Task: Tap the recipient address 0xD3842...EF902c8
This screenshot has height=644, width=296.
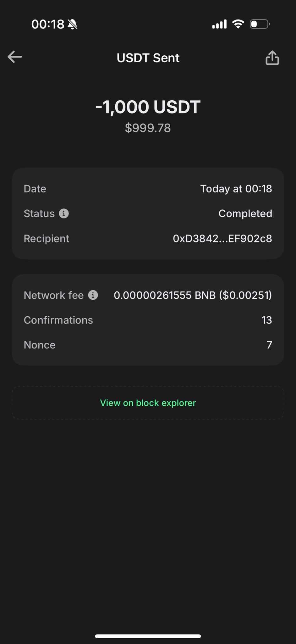Action: (222, 239)
